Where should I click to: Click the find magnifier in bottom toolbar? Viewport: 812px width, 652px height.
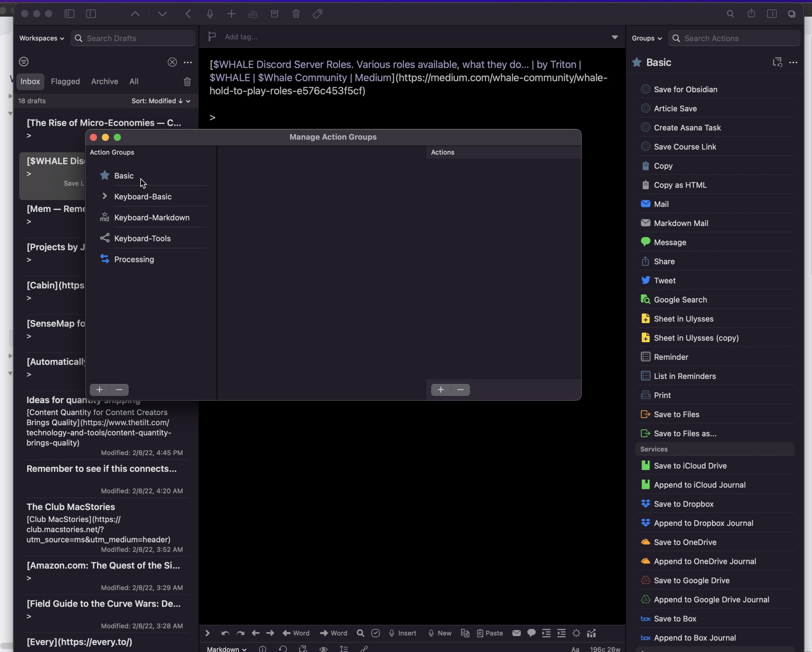[x=360, y=633]
